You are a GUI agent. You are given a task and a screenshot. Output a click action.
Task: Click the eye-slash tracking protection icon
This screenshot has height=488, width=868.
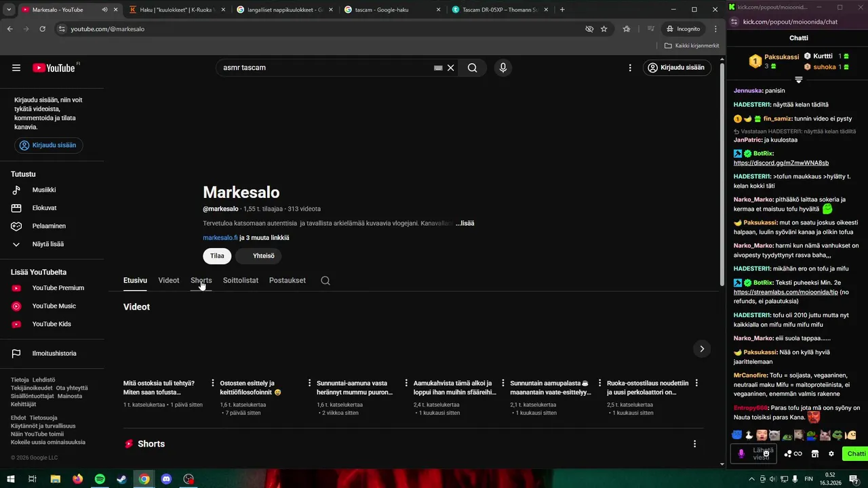pos(589,29)
